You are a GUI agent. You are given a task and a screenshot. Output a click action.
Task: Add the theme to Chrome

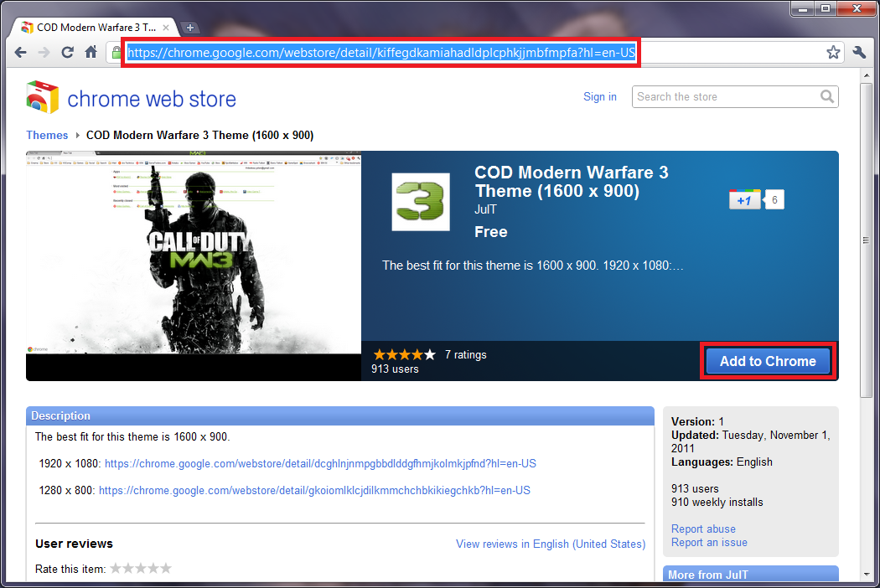pos(768,361)
